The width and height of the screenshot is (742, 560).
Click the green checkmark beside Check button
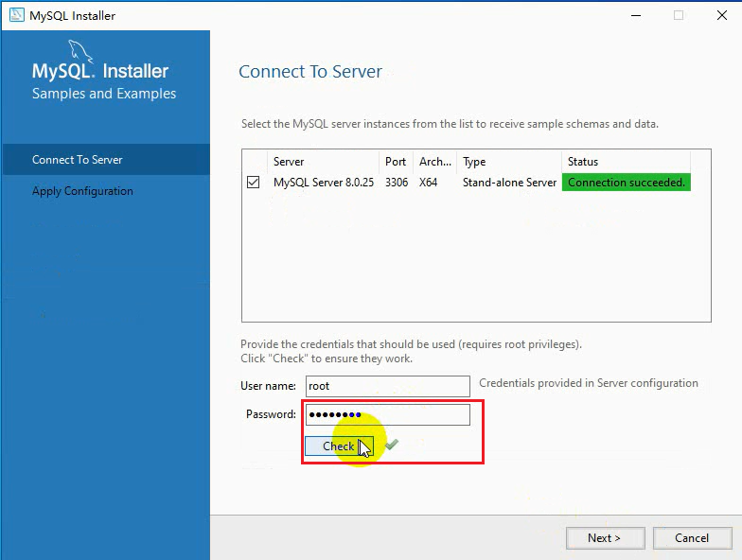tap(392, 445)
